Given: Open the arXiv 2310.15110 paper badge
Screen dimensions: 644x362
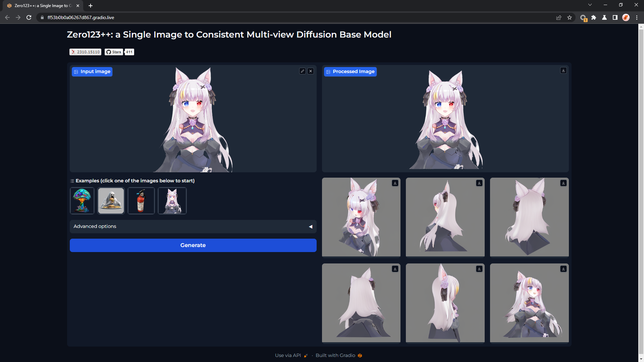Looking at the screenshot, I should [85, 52].
